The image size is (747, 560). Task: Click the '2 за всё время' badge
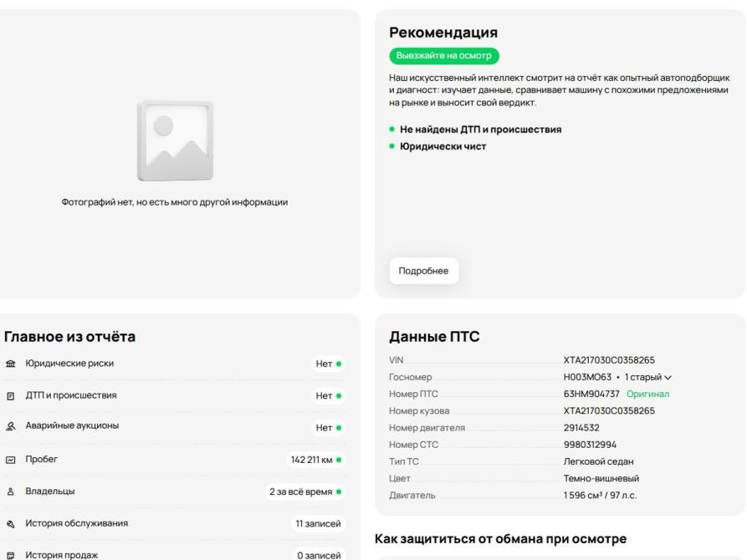304,491
